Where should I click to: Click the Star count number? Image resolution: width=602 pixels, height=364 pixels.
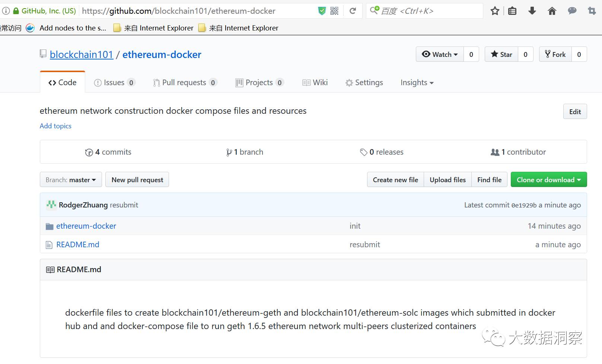[x=526, y=54]
